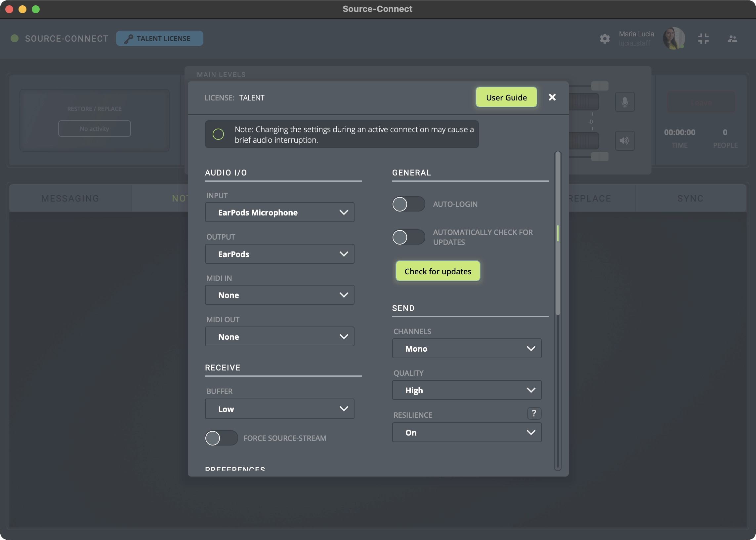Expand the MIDI Out dropdown
Screen dimensions: 756x540
279,336
